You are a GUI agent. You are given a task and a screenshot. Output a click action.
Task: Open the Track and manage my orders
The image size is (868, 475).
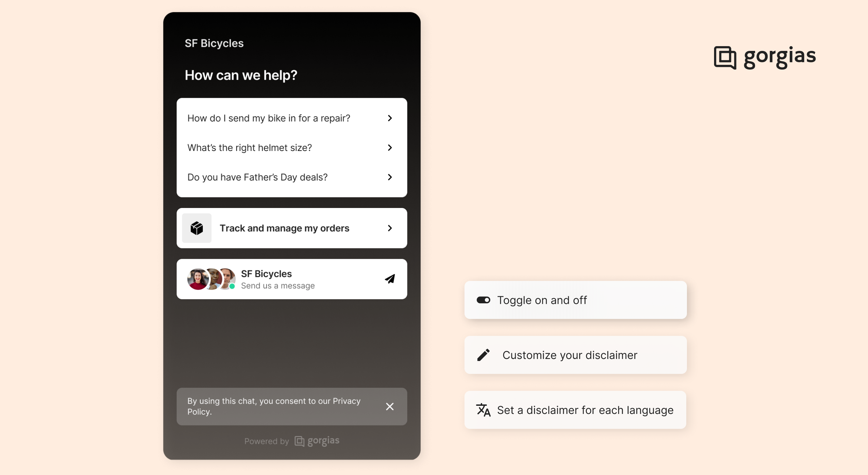(292, 228)
